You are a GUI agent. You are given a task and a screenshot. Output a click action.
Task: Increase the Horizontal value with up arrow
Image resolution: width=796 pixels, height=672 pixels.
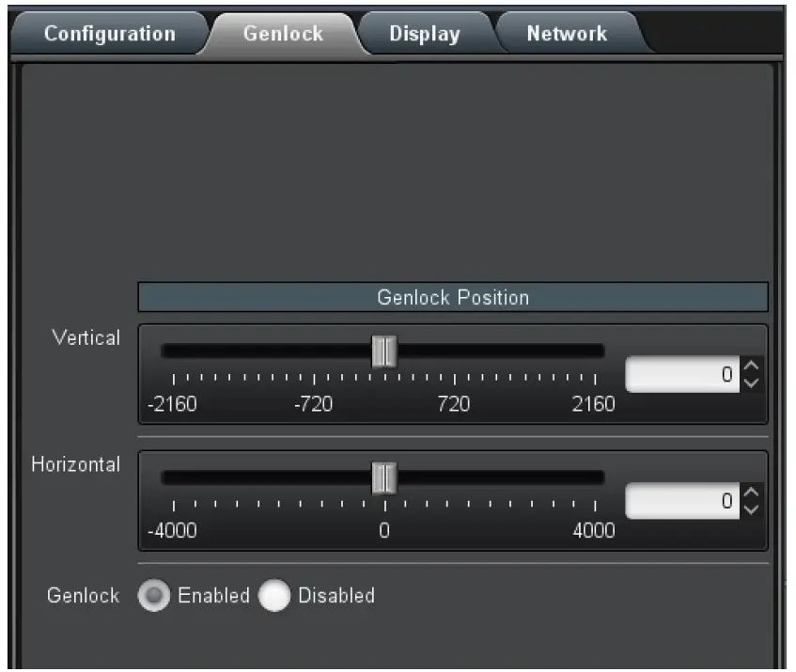coord(751,492)
